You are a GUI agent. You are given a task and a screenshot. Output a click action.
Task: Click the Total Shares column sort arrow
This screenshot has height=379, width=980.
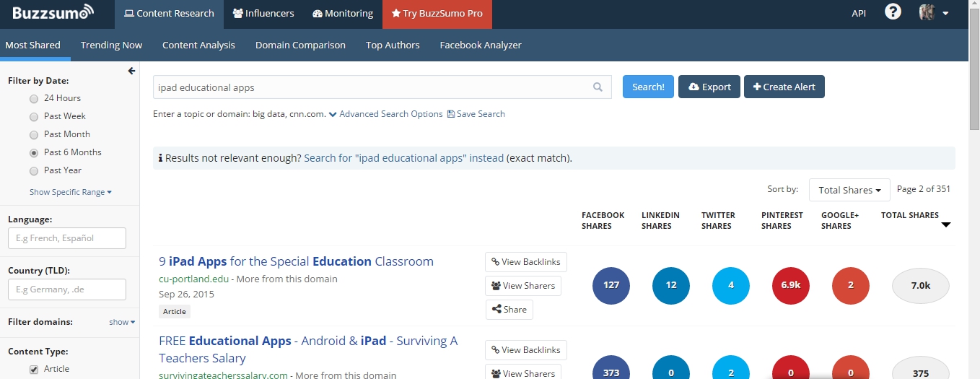(x=946, y=225)
